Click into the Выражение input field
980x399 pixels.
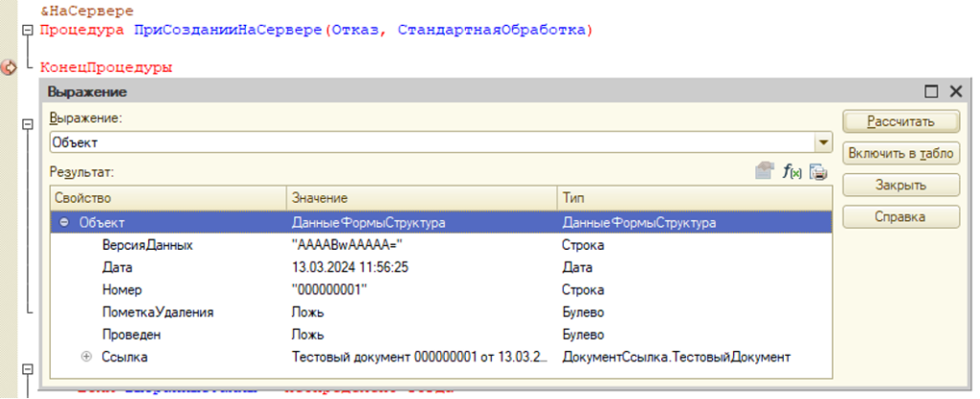[431, 143]
